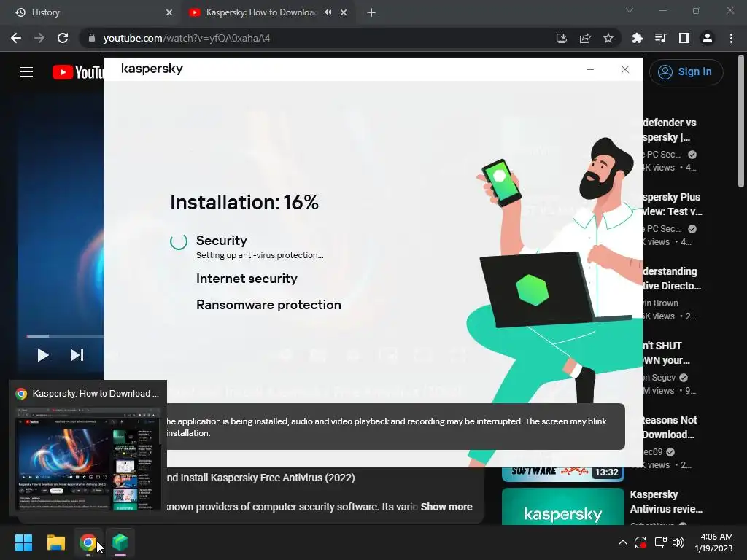Open the Extensions puzzle menu

(x=638, y=38)
